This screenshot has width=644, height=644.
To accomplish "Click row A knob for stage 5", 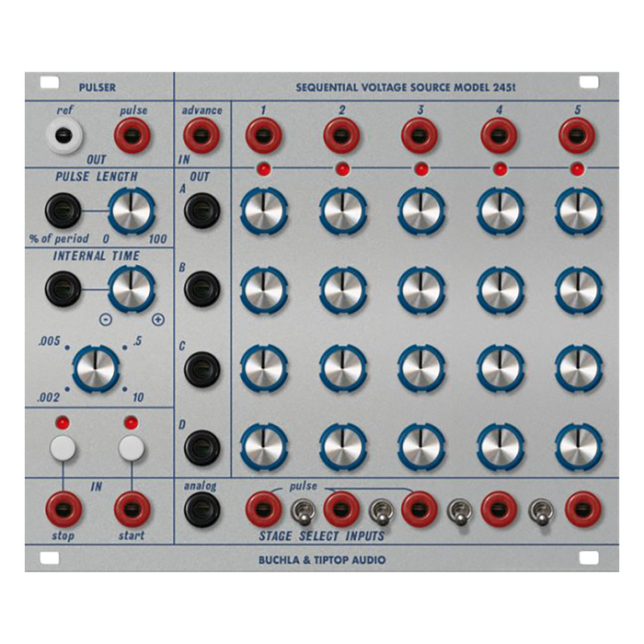I will 579,211.
